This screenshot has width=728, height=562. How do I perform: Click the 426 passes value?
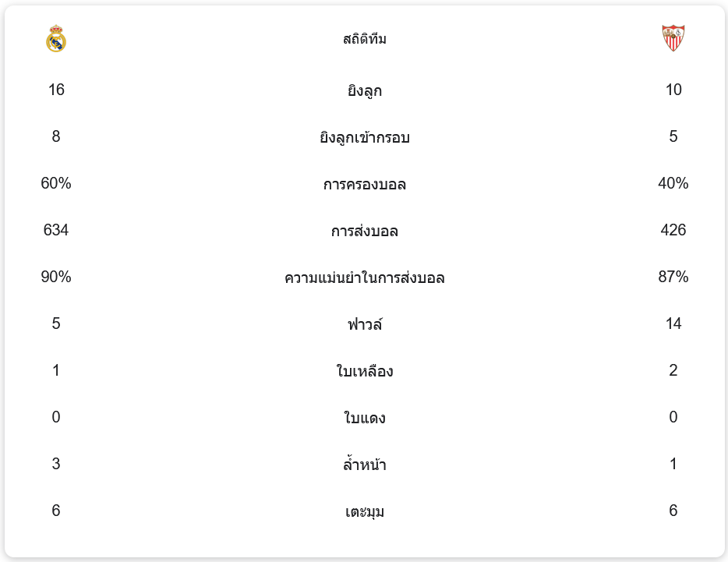[673, 230]
